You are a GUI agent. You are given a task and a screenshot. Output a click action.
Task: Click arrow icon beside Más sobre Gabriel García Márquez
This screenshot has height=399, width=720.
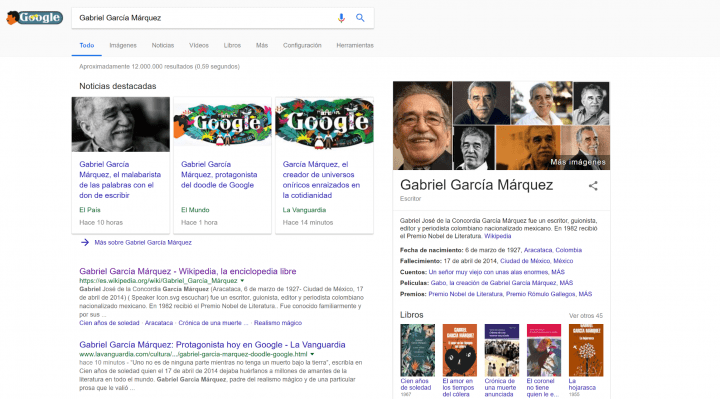[85, 242]
